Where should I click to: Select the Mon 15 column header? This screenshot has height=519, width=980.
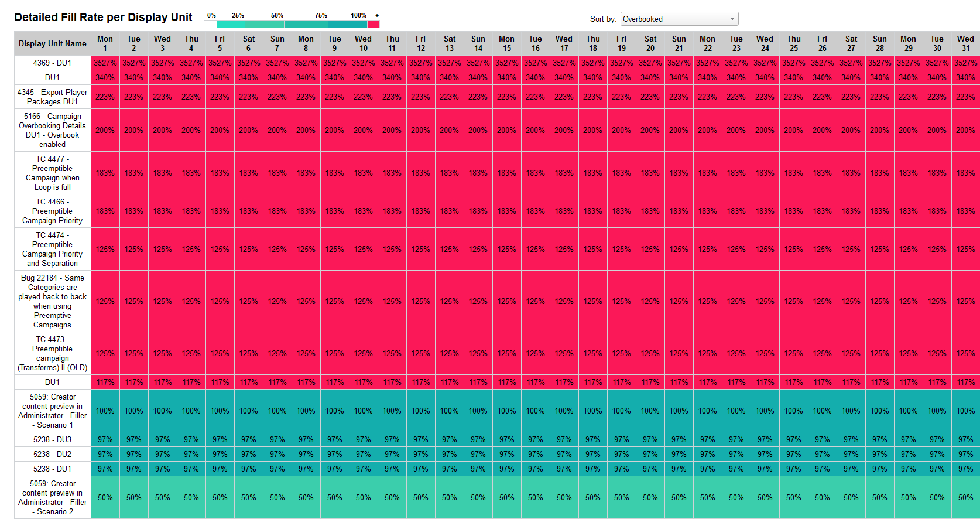507,43
